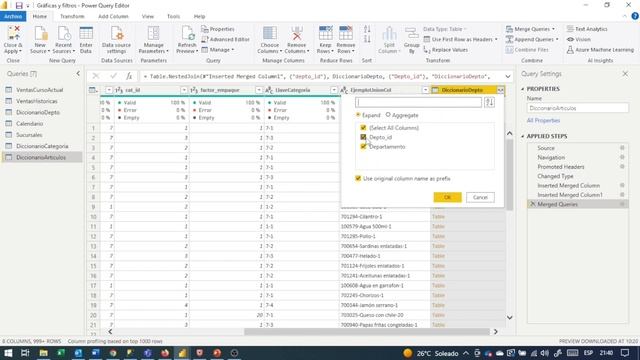Uncheck the Departamento checkbox
This screenshot has width=640, height=360.
[363, 147]
